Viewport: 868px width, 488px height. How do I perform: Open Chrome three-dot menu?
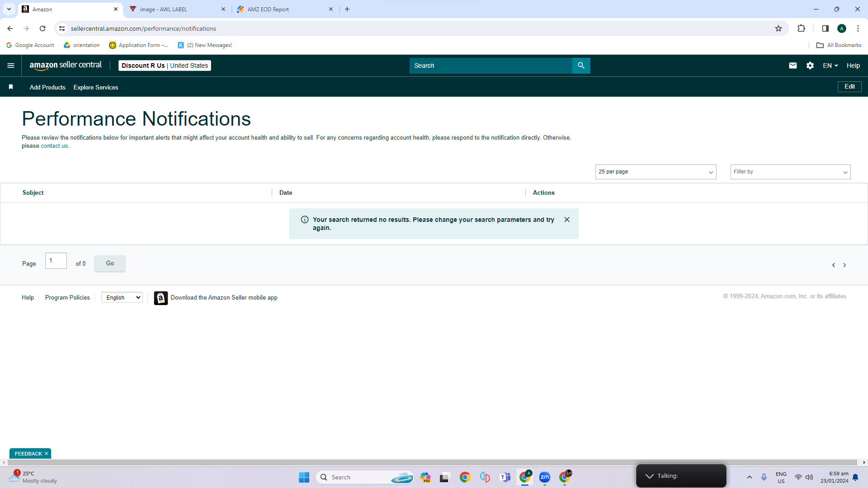pos(858,28)
